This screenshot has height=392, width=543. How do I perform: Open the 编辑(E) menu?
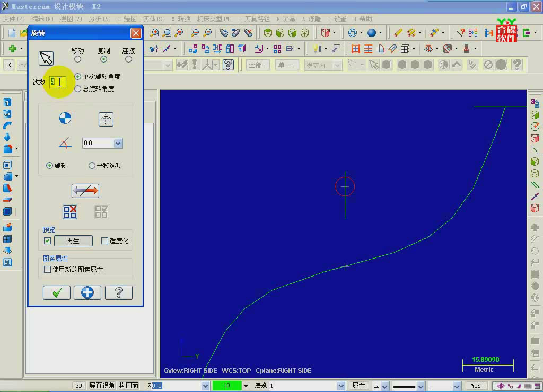(42, 19)
